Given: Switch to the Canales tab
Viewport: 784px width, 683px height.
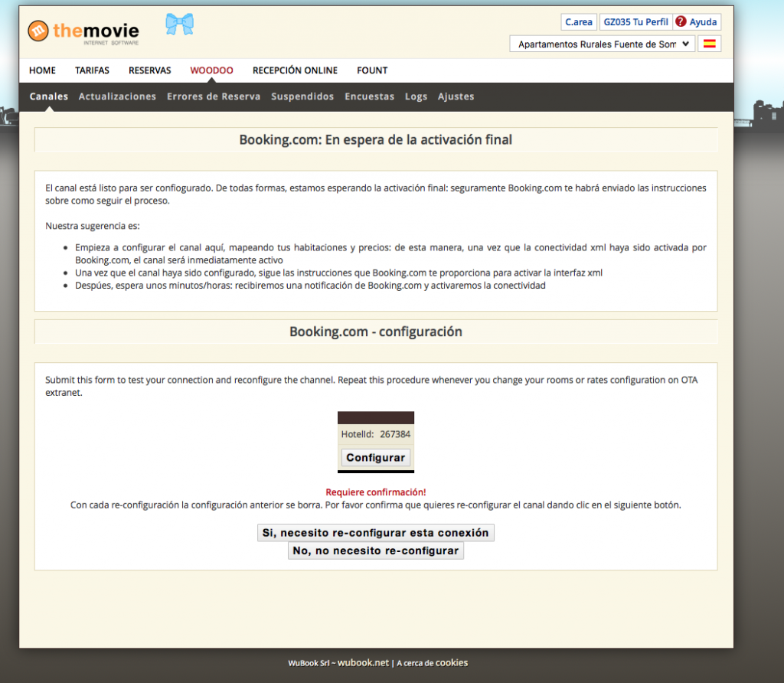Looking at the screenshot, I should pyautogui.click(x=48, y=96).
